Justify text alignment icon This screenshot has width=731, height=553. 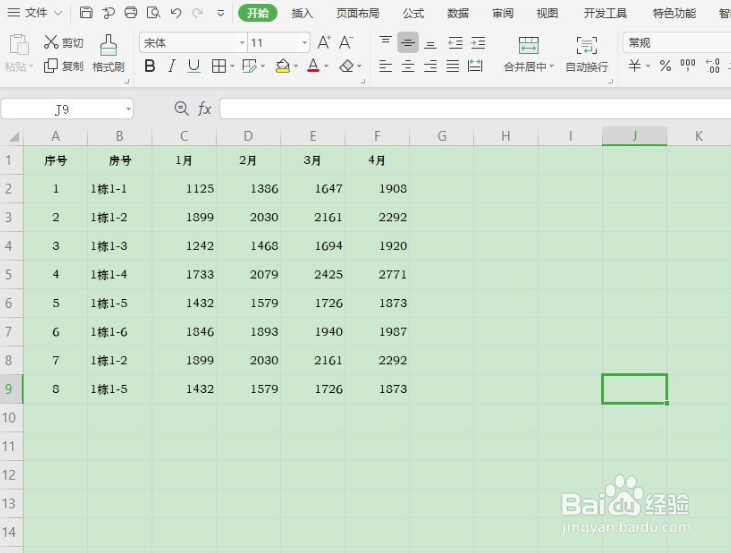tap(453, 66)
